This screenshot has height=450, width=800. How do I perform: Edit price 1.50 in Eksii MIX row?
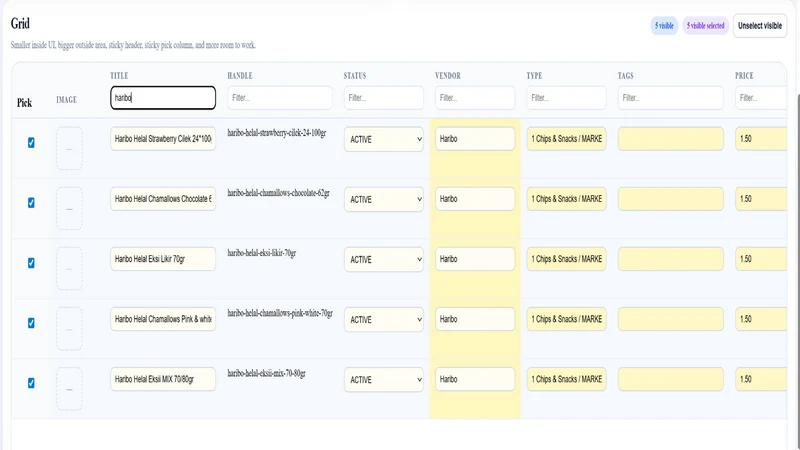[x=761, y=380]
